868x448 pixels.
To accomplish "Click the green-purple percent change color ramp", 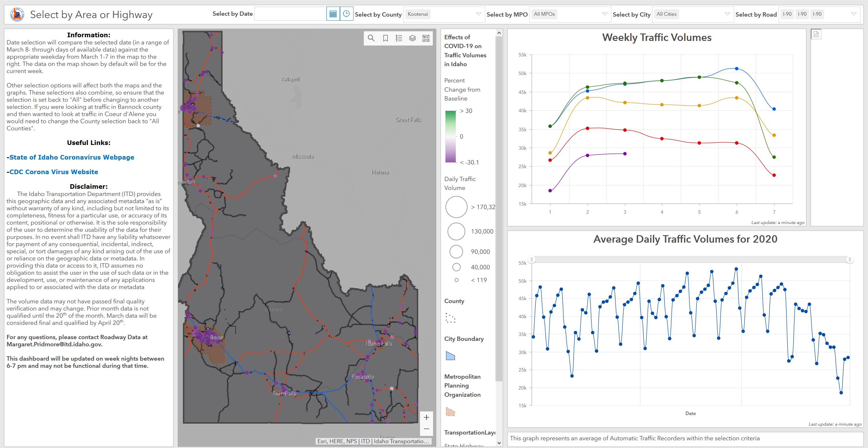I will coord(451,136).
